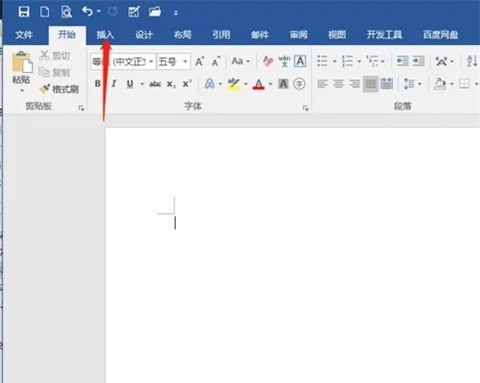Open Asian layout (chinese typography) icon
The height and width of the screenshot is (383, 480).
click(441, 61)
